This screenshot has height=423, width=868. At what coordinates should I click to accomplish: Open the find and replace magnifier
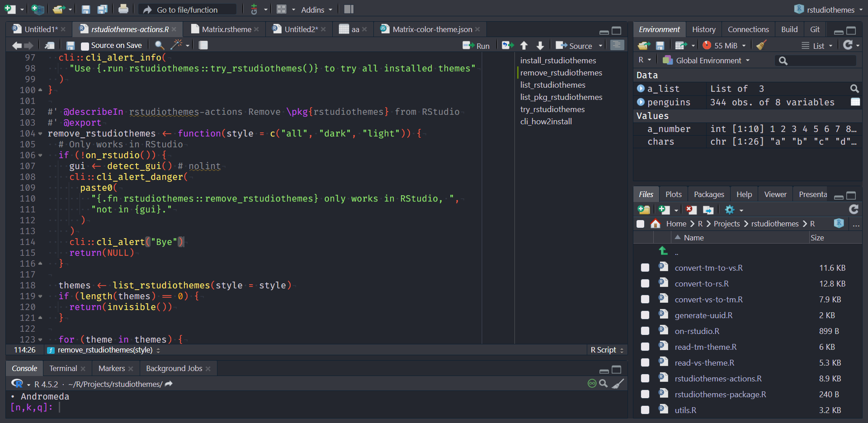(159, 45)
